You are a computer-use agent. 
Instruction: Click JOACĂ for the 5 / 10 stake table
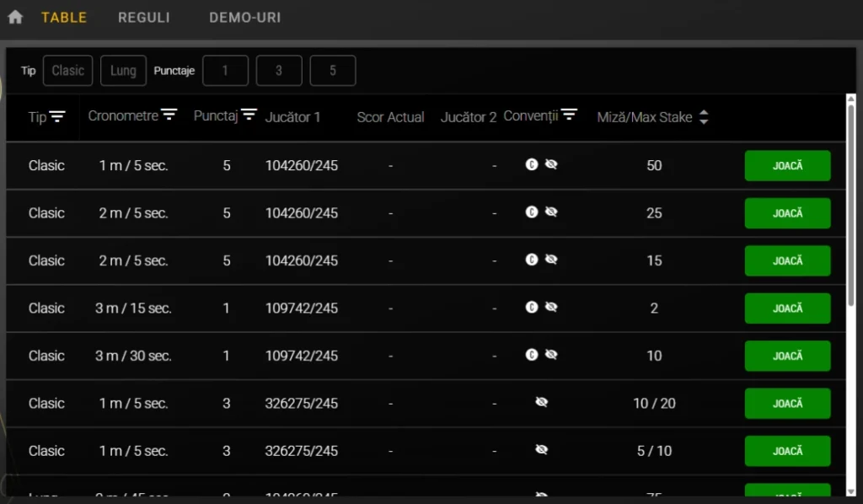(x=788, y=451)
